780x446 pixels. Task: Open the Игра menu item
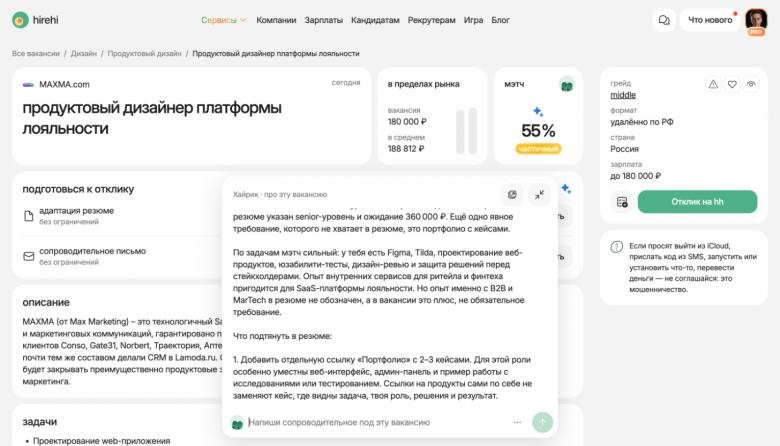click(x=473, y=20)
